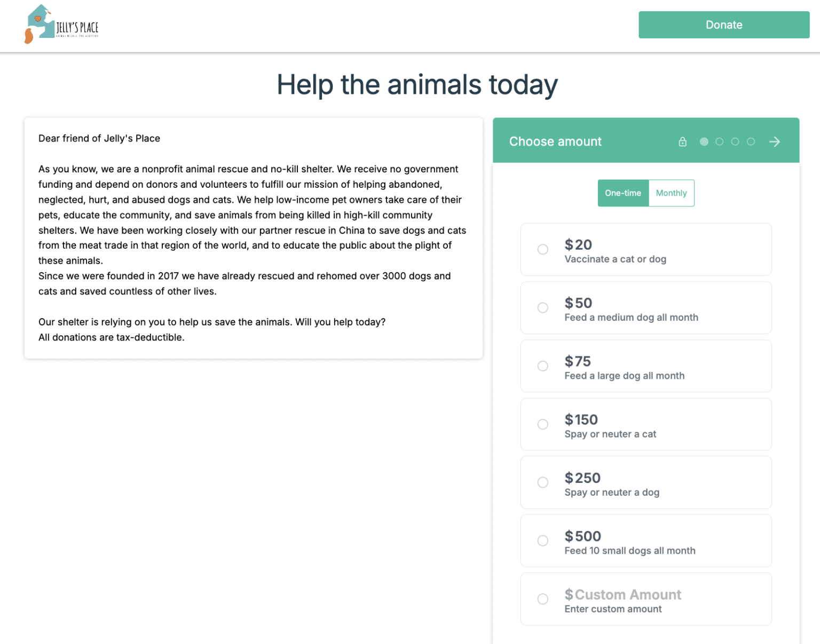Click the filled first step indicator dot
The width and height of the screenshot is (820, 644).
point(704,141)
